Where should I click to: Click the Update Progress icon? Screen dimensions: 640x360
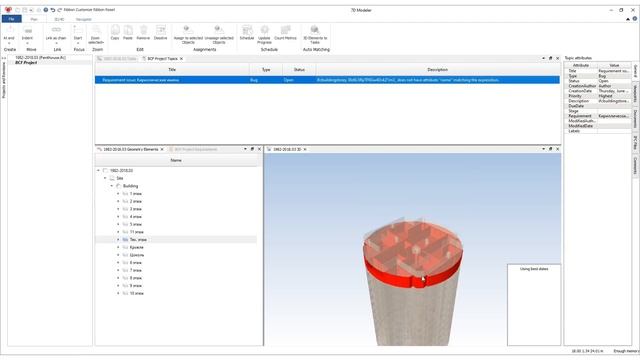coord(264,30)
